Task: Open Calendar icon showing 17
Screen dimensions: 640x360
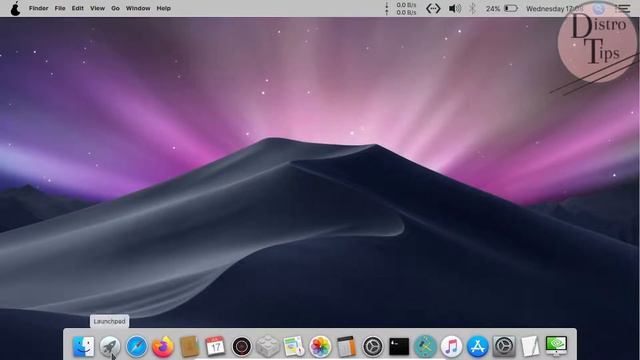Action: 215,347
